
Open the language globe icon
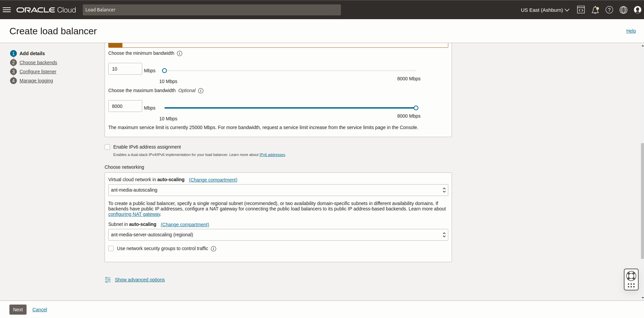(623, 10)
